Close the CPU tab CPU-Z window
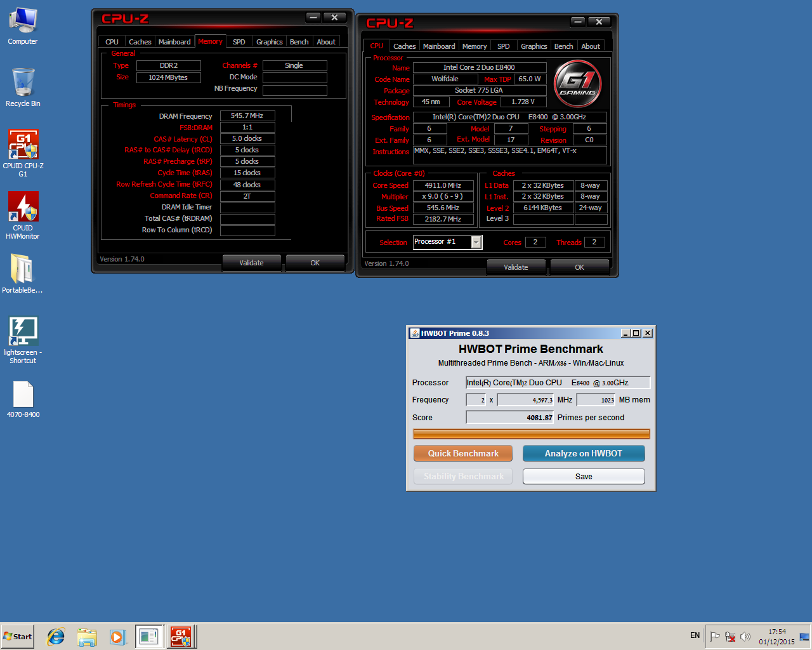Viewport: 812px width, 650px height. (599, 22)
